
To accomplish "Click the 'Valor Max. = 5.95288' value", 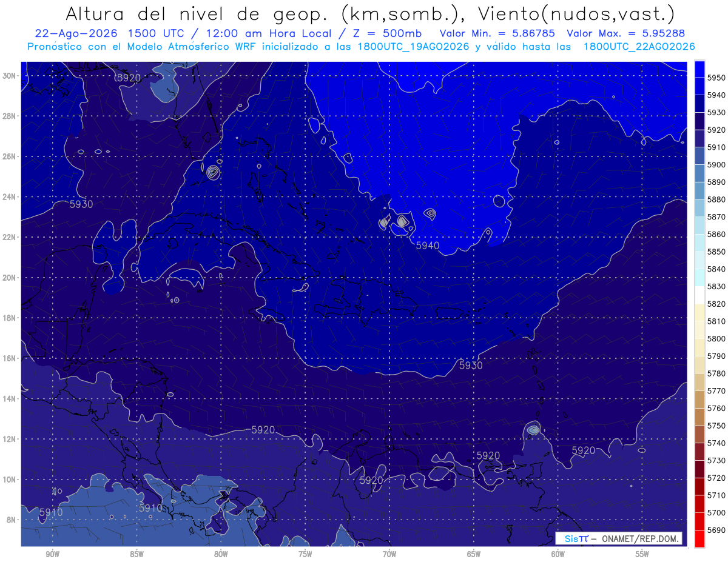I will click(626, 34).
